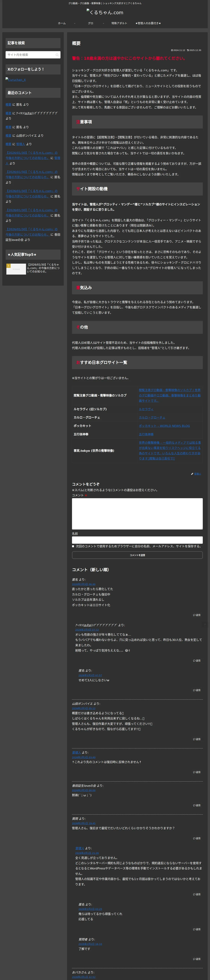Viewport: 210px width, 980px height.
Task: Click the search magnifier icon in the sidebar
Action: point(57,55)
